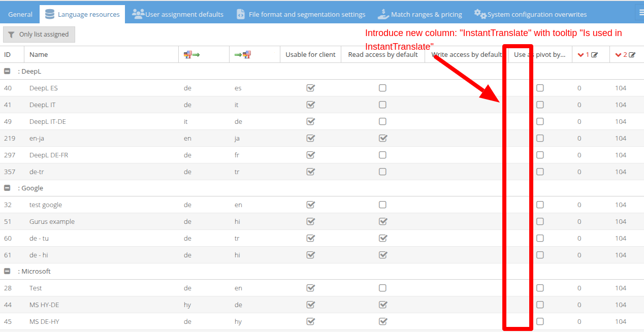Switch to the General tab
644x332 pixels.
point(20,14)
